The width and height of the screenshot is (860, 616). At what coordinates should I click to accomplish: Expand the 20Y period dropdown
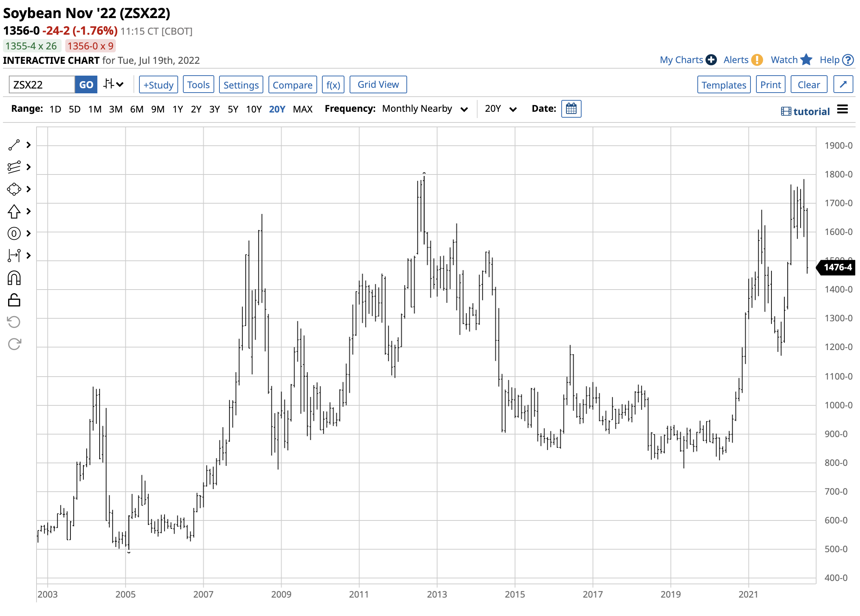(501, 109)
